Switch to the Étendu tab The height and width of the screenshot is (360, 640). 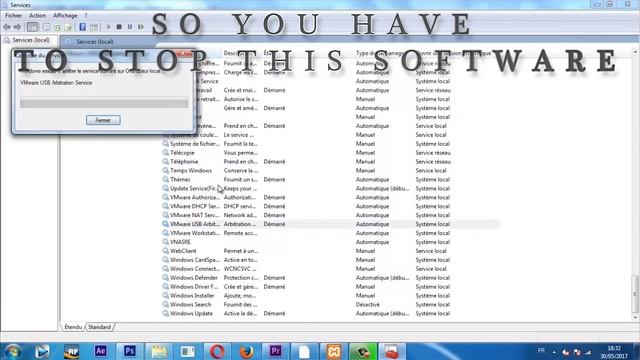[73, 327]
